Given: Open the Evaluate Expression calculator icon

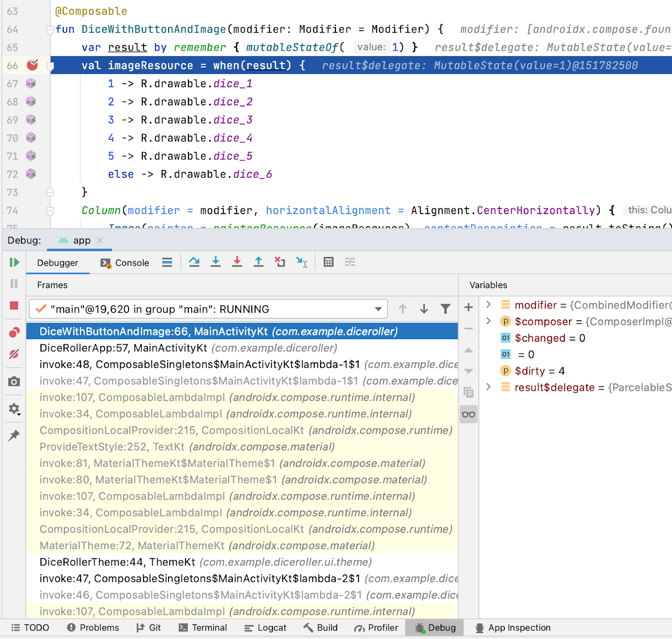Looking at the screenshot, I should (328, 262).
